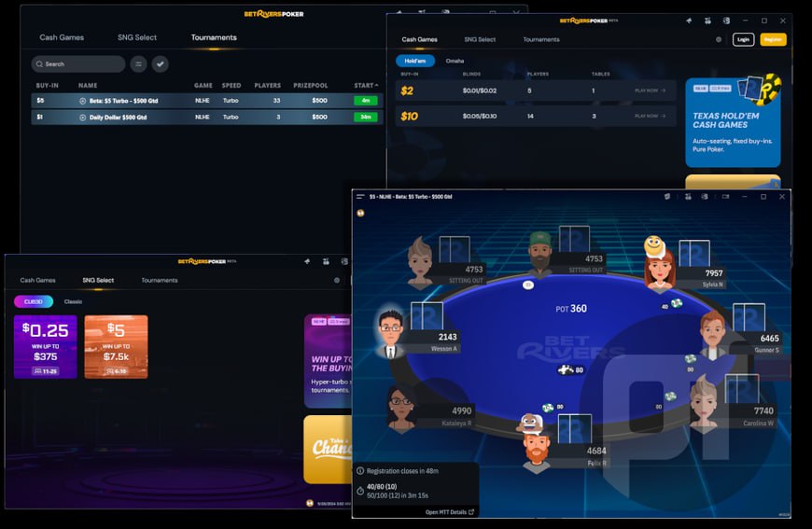
Task: Open settings gear beside Login button
Action: click(x=719, y=39)
